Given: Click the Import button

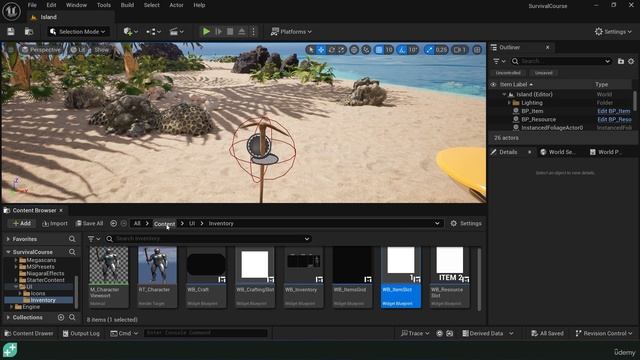Looking at the screenshot, I should pos(55,223).
